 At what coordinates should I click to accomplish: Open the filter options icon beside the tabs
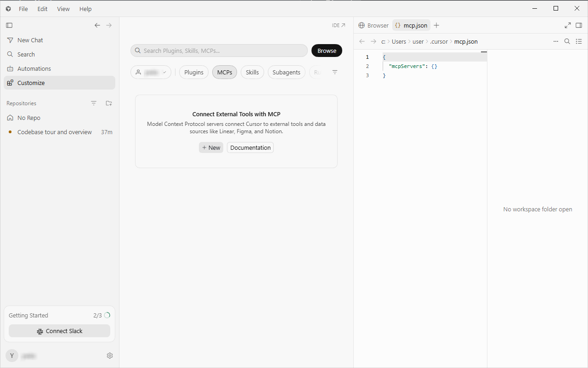point(335,72)
